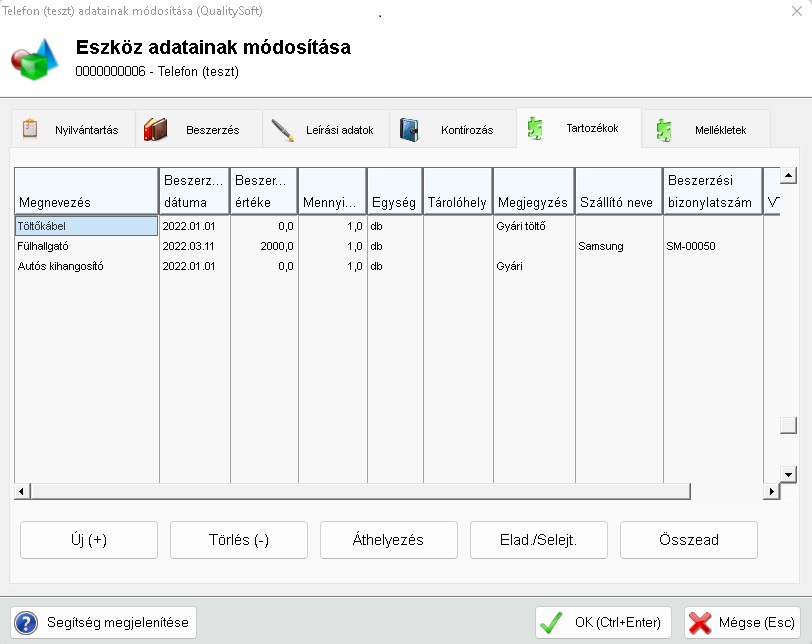Click the Elad./Selejt. button
The image size is (812, 644).
[538, 540]
